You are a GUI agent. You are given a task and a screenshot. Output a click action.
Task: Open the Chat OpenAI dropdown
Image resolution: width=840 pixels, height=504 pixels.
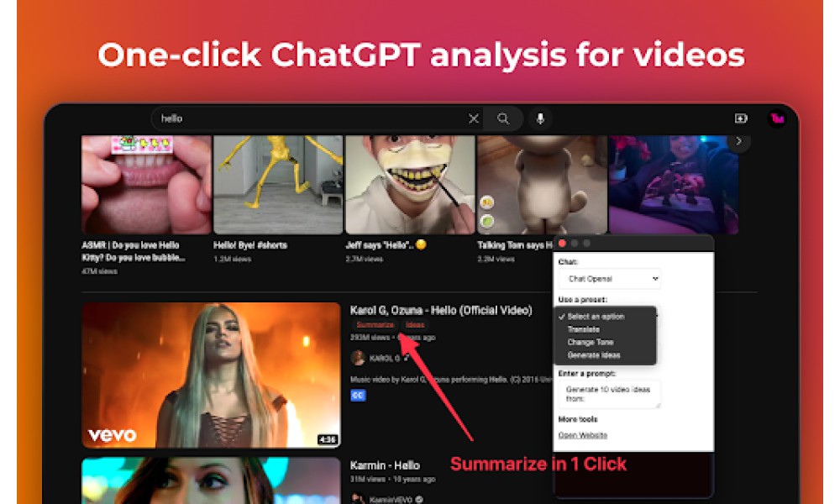pos(610,279)
